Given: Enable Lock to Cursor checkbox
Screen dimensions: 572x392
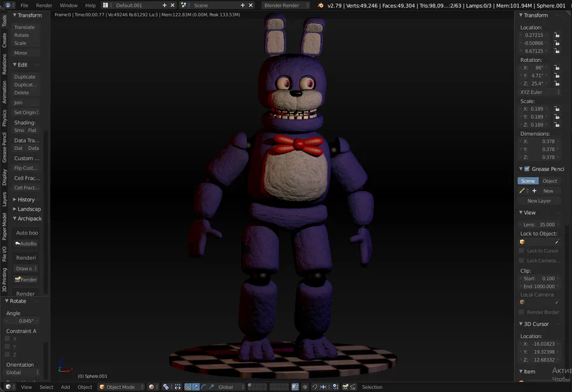Looking at the screenshot, I should (x=521, y=250).
